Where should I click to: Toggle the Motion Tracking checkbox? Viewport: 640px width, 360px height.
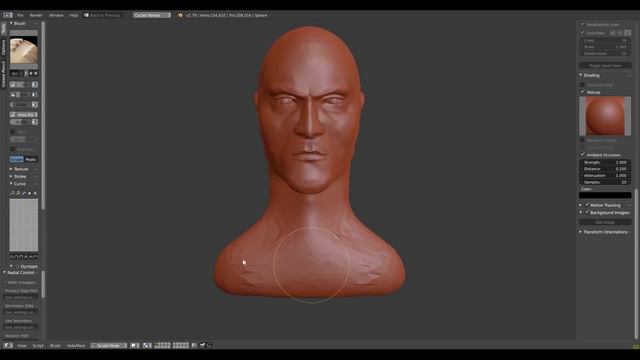[x=588, y=205]
